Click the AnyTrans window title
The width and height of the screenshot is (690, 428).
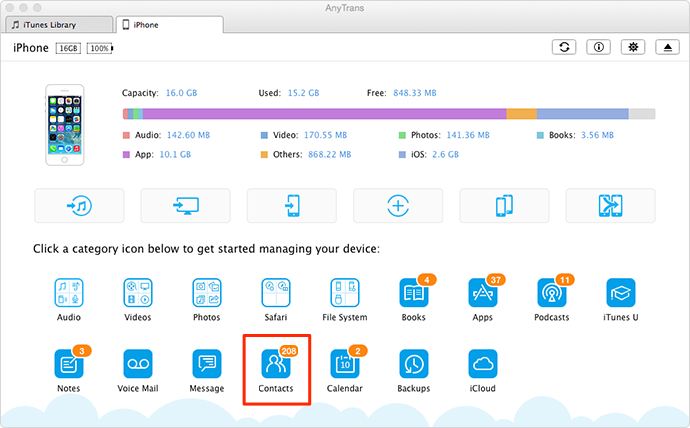tap(345, 8)
